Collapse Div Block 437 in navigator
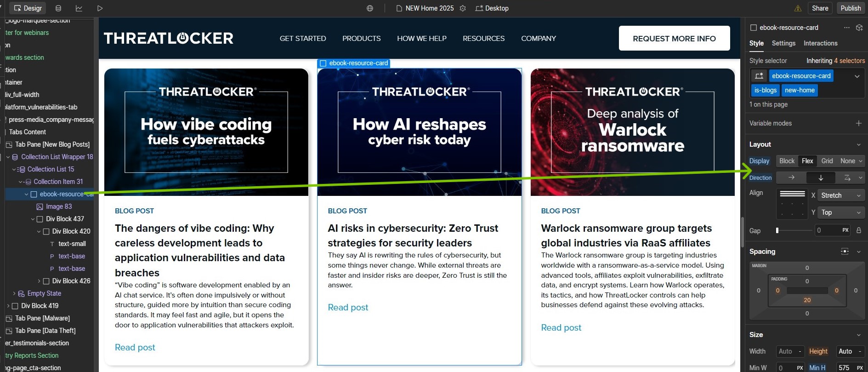Image resolution: width=868 pixels, height=372 pixels. point(33,219)
